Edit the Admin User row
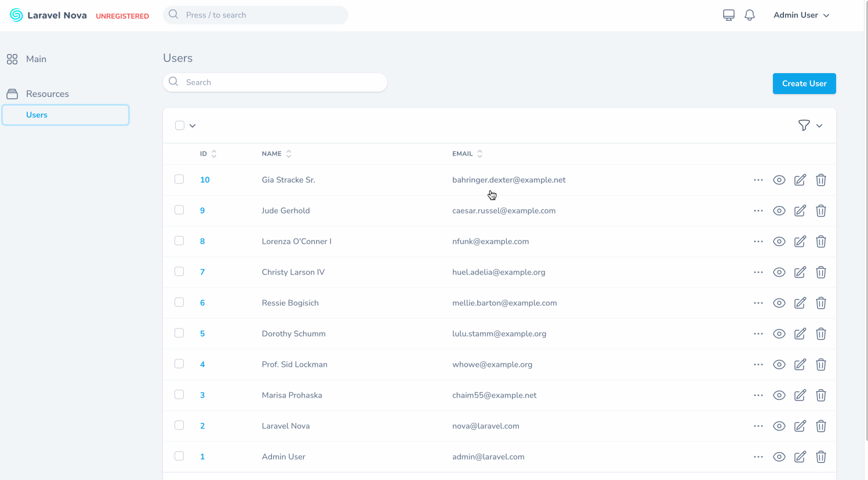 [x=800, y=457]
